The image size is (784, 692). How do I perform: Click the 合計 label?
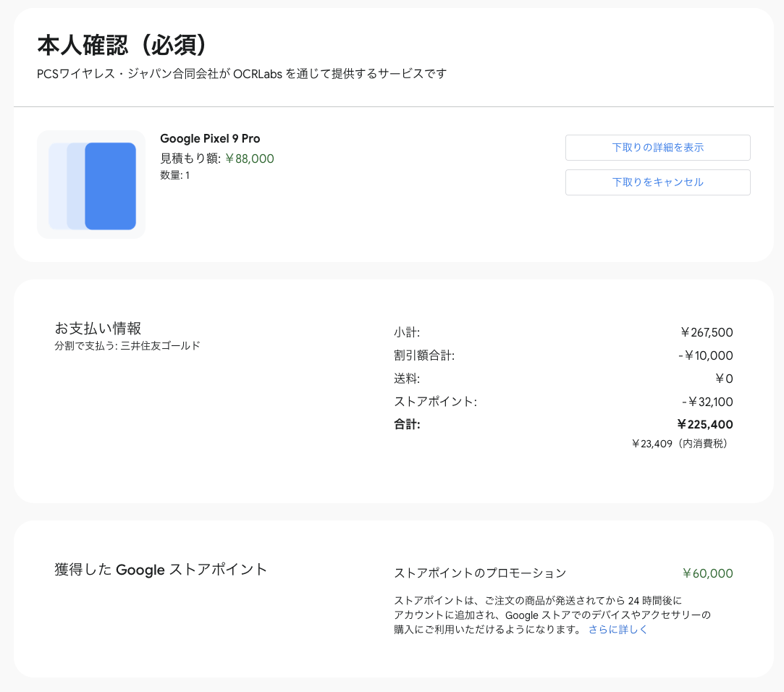[x=407, y=424]
